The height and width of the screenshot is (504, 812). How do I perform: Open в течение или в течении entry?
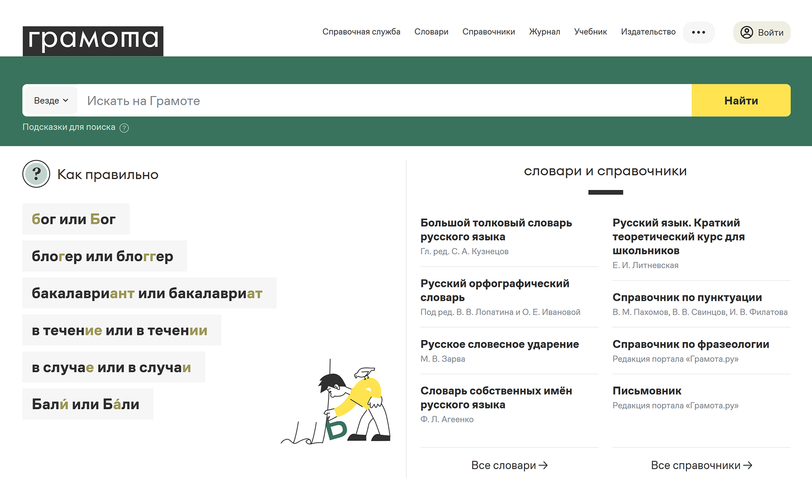point(122,330)
